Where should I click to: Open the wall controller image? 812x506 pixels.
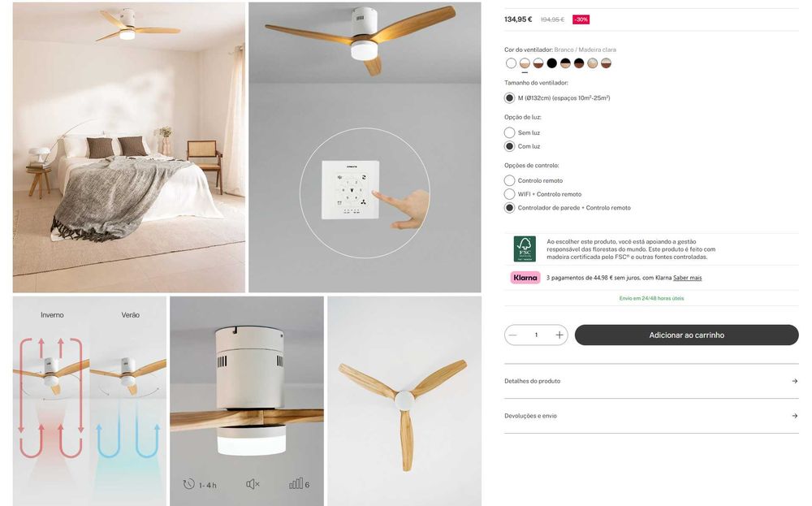pos(365,148)
